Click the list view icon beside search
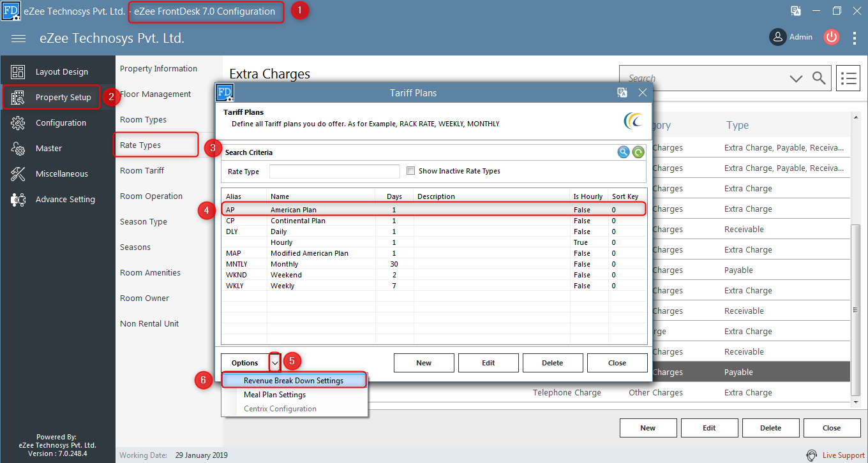 coord(848,78)
